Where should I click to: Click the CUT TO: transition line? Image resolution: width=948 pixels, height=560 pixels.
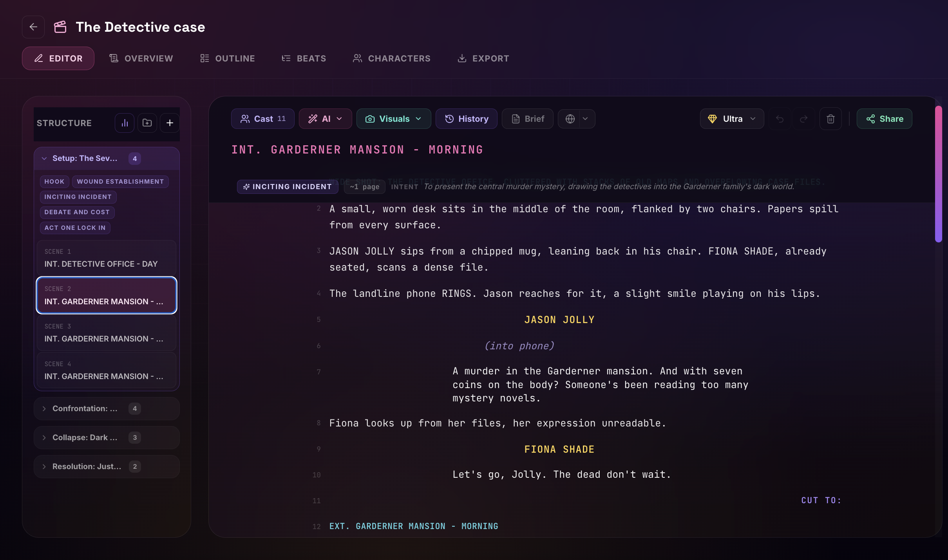point(821,500)
